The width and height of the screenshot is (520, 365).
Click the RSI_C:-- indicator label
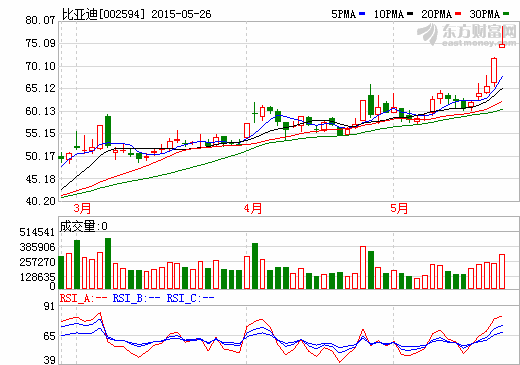190,298
